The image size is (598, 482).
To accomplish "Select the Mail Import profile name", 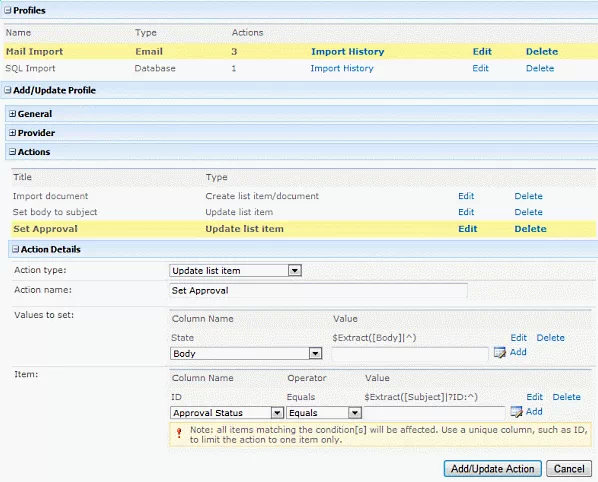I will pos(34,51).
